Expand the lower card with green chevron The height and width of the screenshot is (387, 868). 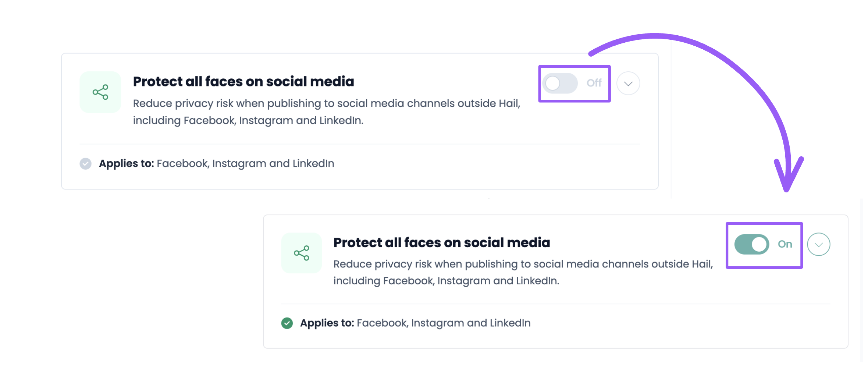coord(819,245)
